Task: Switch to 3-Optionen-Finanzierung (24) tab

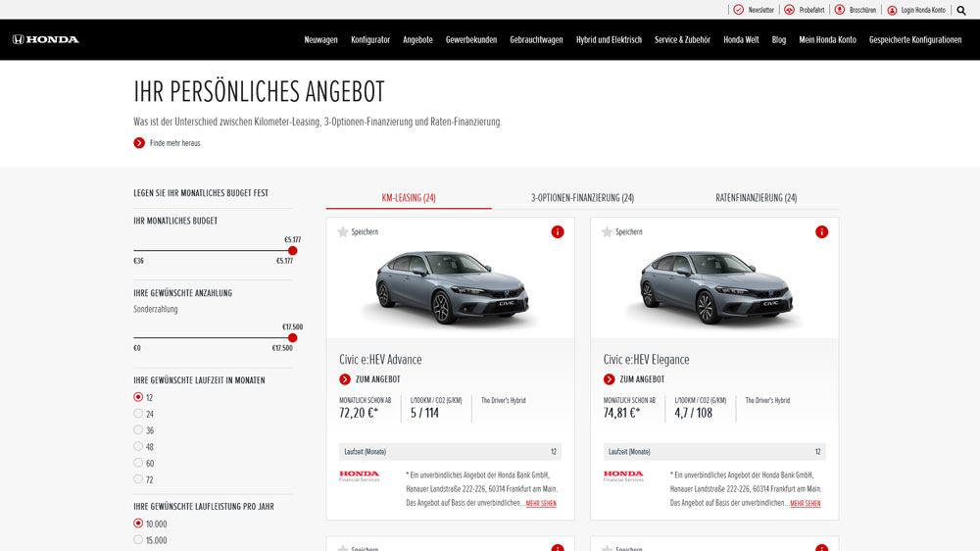Action: click(x=582, y=198)
